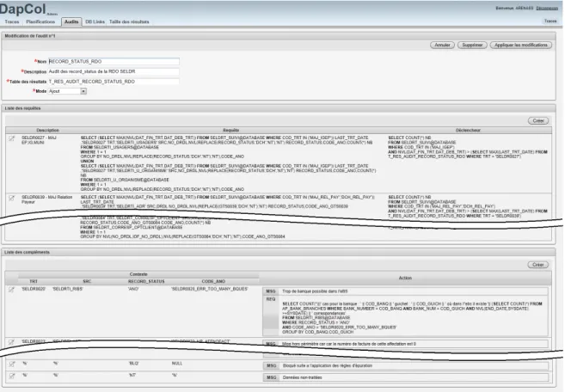Click the REQ label in the SELDR0020 action
The image size is (565, 392).
[x=271, y=299]
